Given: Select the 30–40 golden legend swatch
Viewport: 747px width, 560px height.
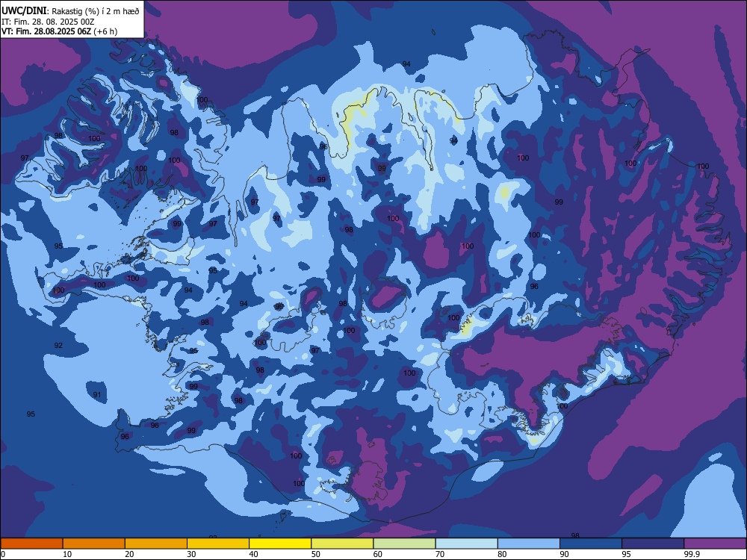Looking at the screenshot, I should click(218, 544).
